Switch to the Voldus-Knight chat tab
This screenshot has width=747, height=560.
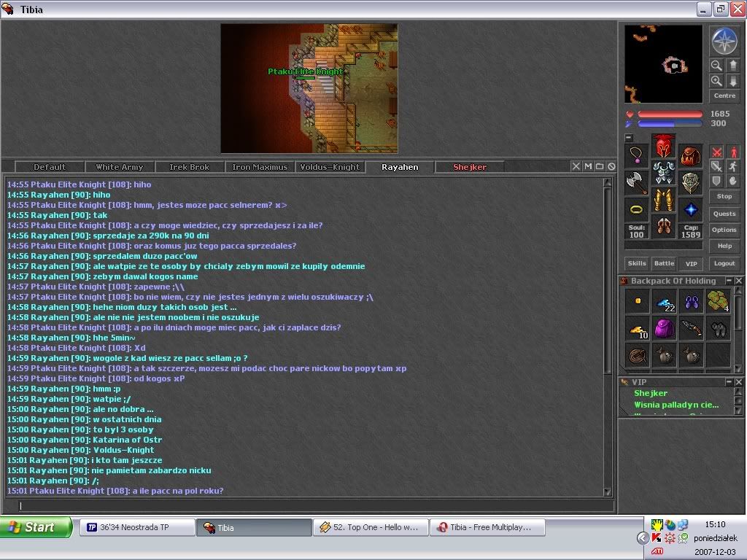pos(330,167)
